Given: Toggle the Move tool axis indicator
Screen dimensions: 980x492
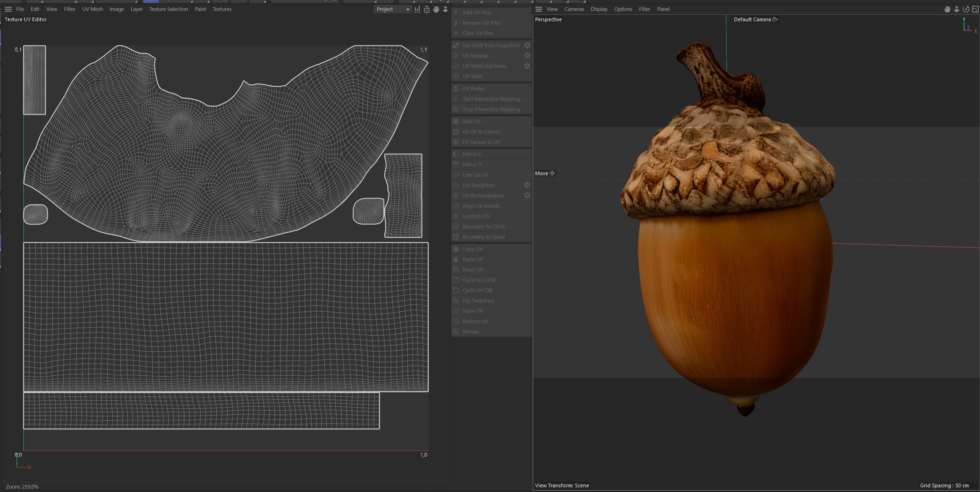Looking at the screenshot, I should 552,173.
